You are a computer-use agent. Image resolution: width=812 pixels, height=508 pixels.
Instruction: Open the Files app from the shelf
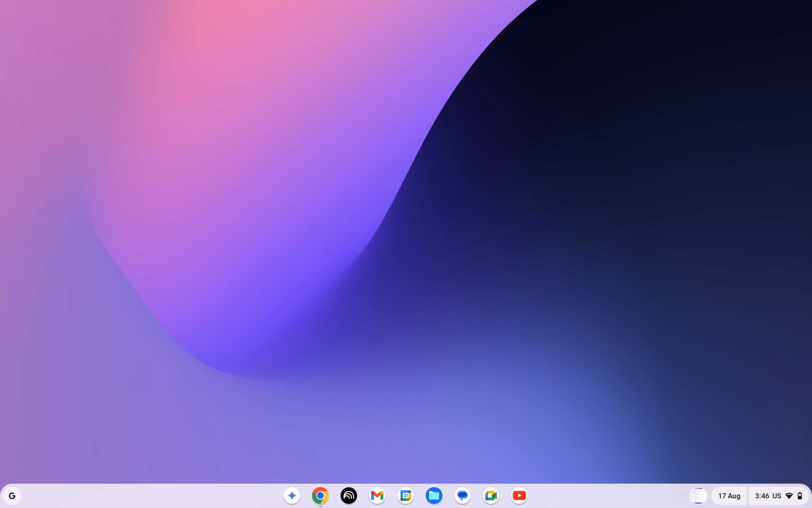(x=434, y=496)
